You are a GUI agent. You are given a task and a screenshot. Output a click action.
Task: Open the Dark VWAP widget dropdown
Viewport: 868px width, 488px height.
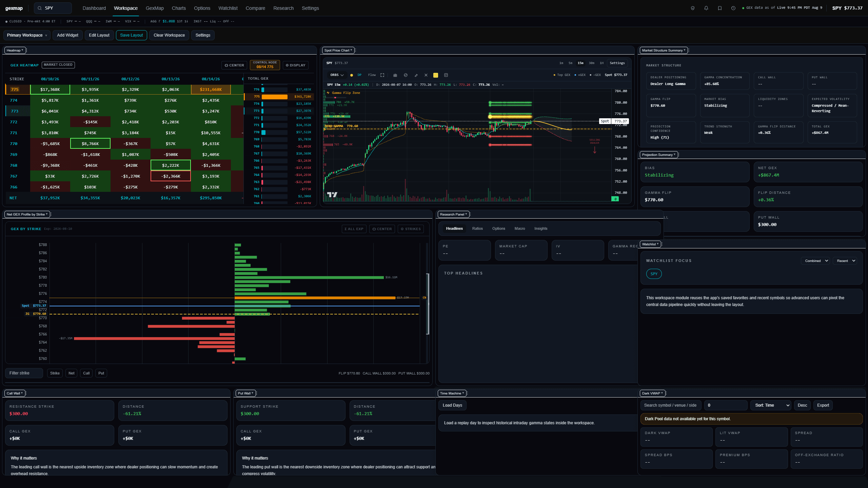click(x=652, y=393)
